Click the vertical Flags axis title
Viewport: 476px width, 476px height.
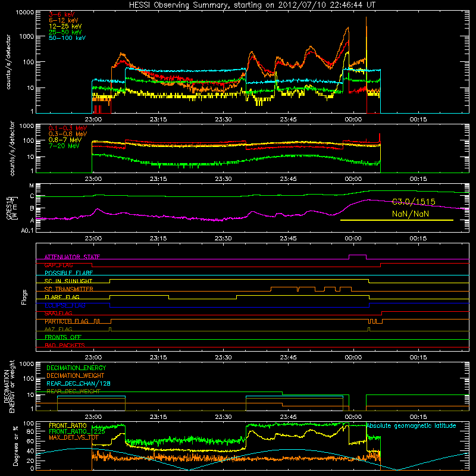[24, 297]
